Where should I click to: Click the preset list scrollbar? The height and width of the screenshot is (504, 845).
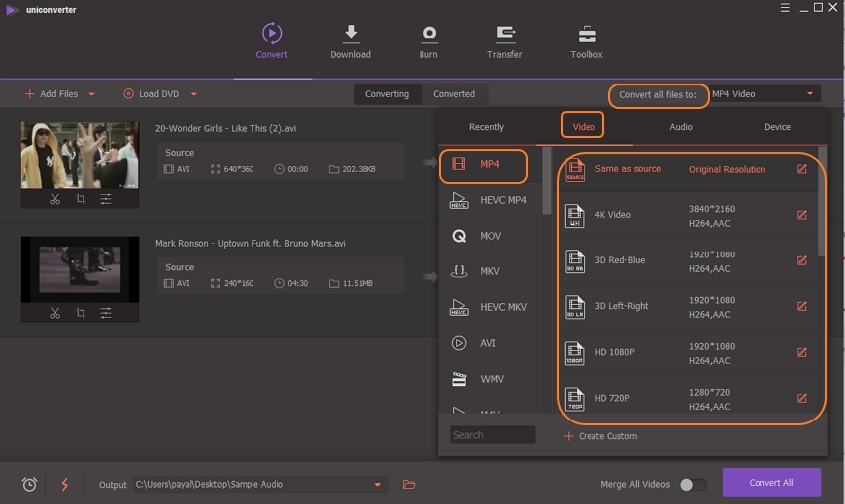tap(822, 202)
